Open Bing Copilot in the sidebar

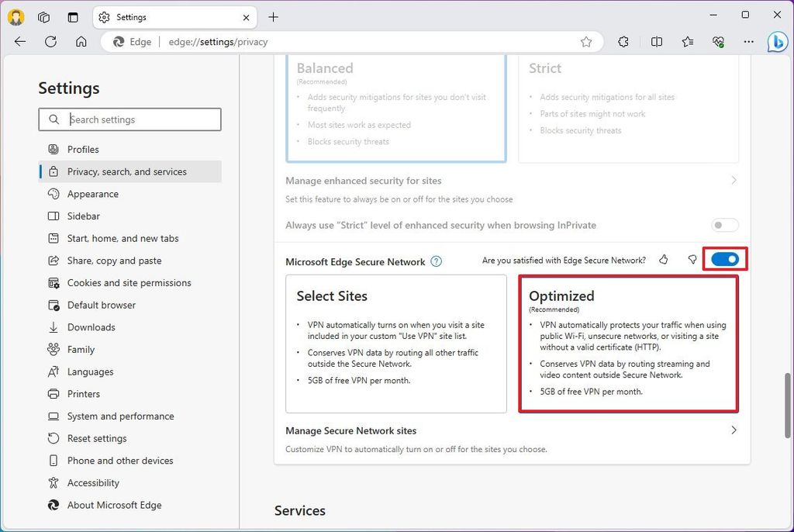tap(776, 42)
